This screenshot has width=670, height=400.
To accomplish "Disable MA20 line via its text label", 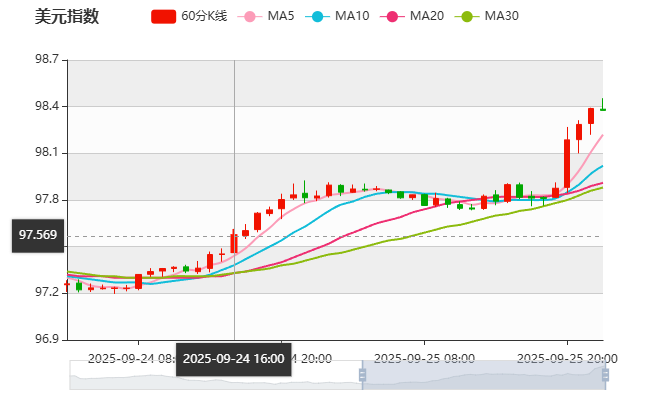I will 427,16.
